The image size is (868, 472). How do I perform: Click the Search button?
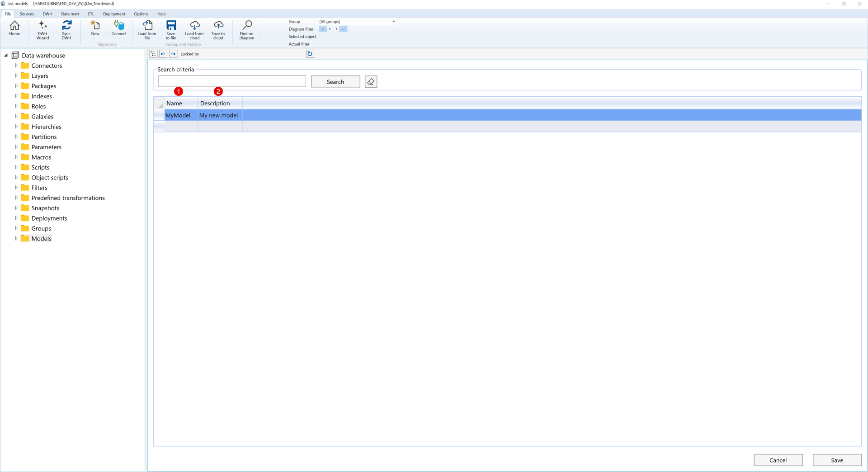tap(335, 81)
